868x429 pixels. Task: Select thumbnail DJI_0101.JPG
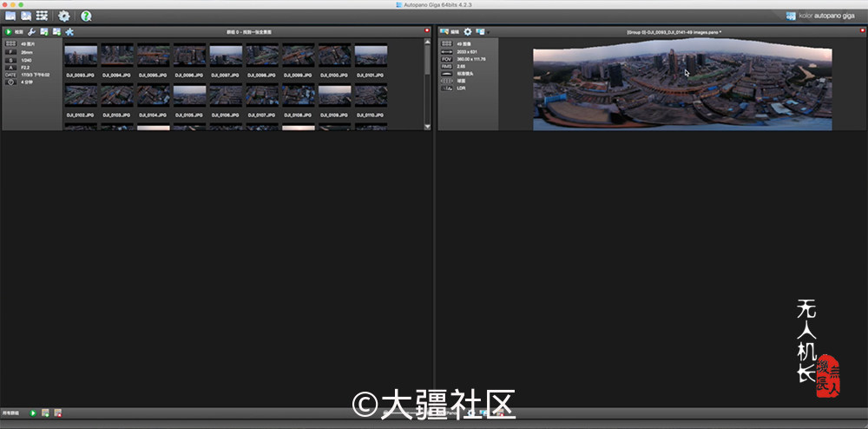371,56
